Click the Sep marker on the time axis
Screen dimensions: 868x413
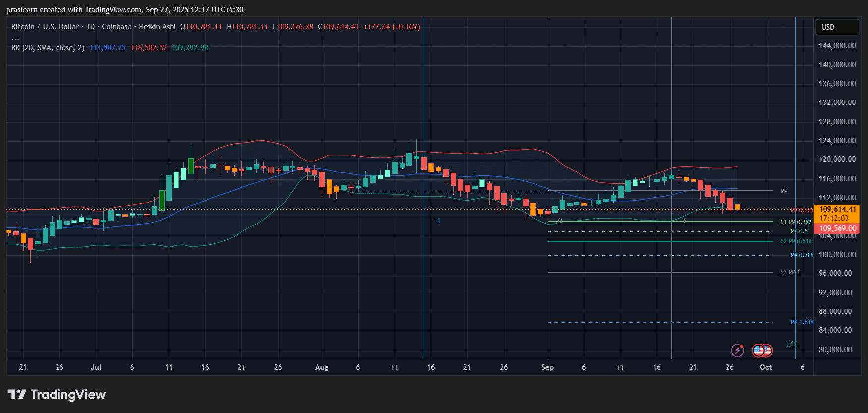[x=547, y=367]
